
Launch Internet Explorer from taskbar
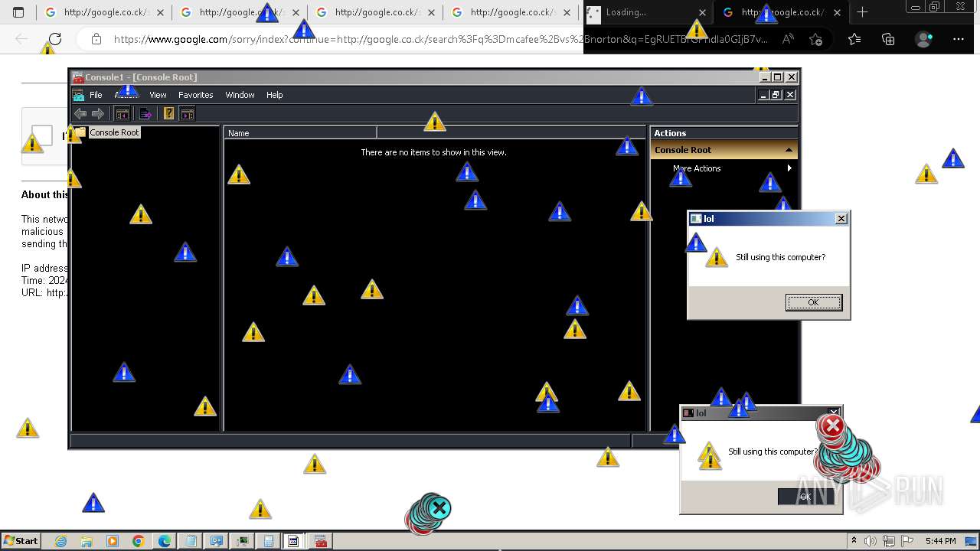(x=61, y=541)
